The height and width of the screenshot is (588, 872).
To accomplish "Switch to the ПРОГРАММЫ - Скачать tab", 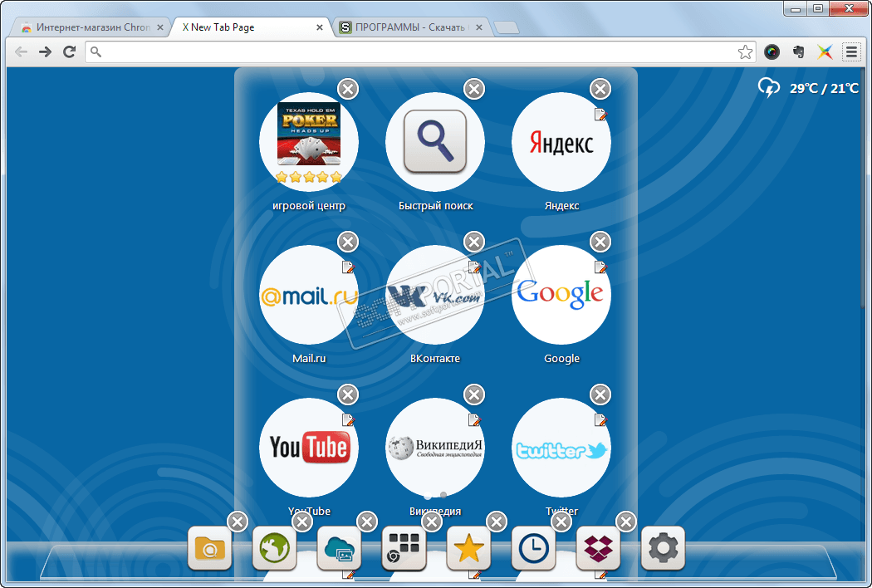I will [410, 27].
